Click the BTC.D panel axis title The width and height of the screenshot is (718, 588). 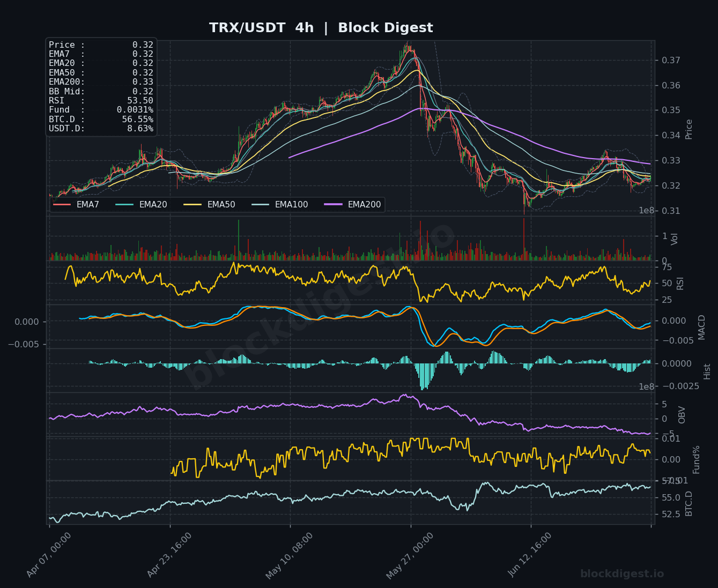click(x=689, y=503)
